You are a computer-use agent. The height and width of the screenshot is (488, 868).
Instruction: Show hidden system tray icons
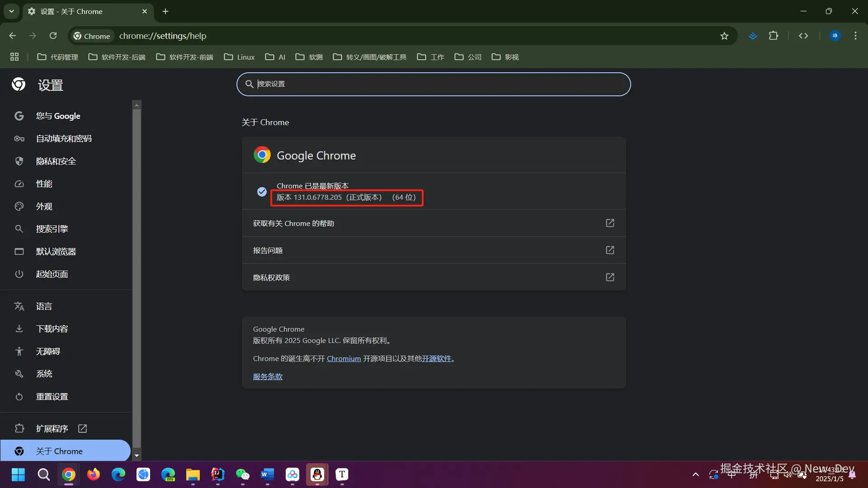click(696, 474)
